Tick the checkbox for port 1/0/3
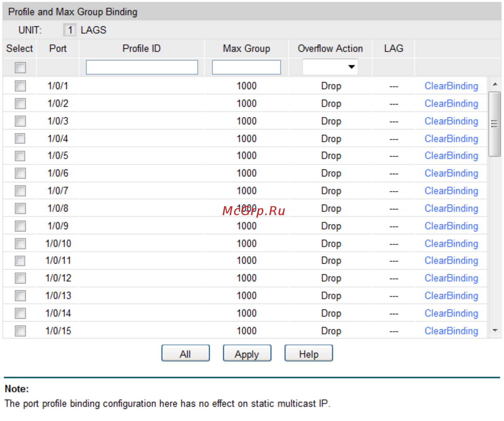 20,121
